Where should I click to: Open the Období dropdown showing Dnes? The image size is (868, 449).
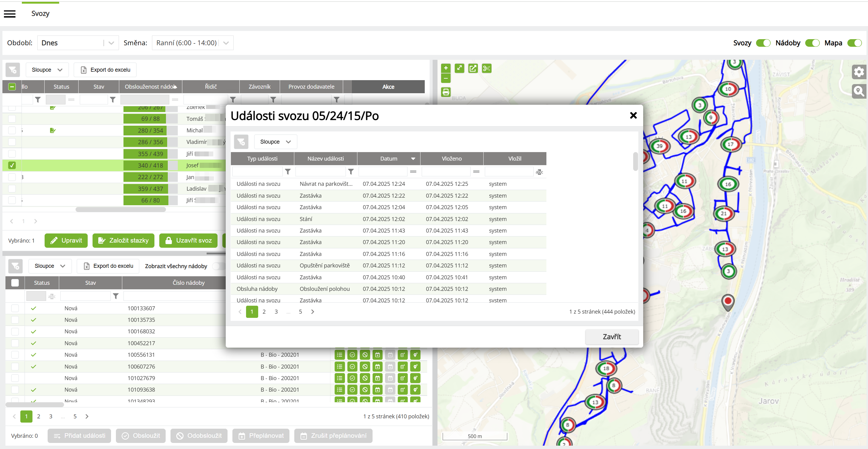pos(78,43)
